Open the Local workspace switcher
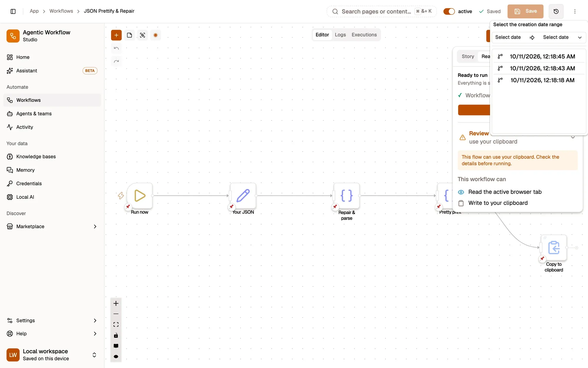 [x=52, y=355]
